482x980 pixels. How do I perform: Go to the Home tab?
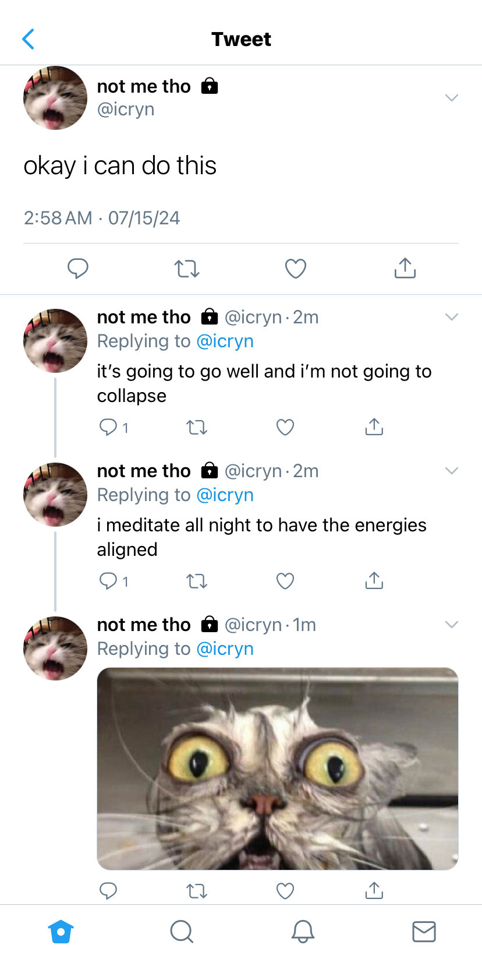coord(61,931)
